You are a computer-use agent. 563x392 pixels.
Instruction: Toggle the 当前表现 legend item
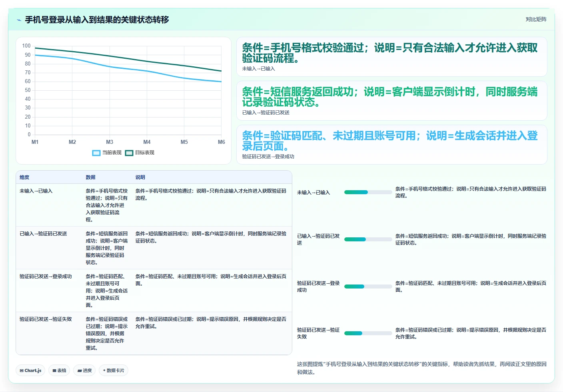tap(107, 153)
